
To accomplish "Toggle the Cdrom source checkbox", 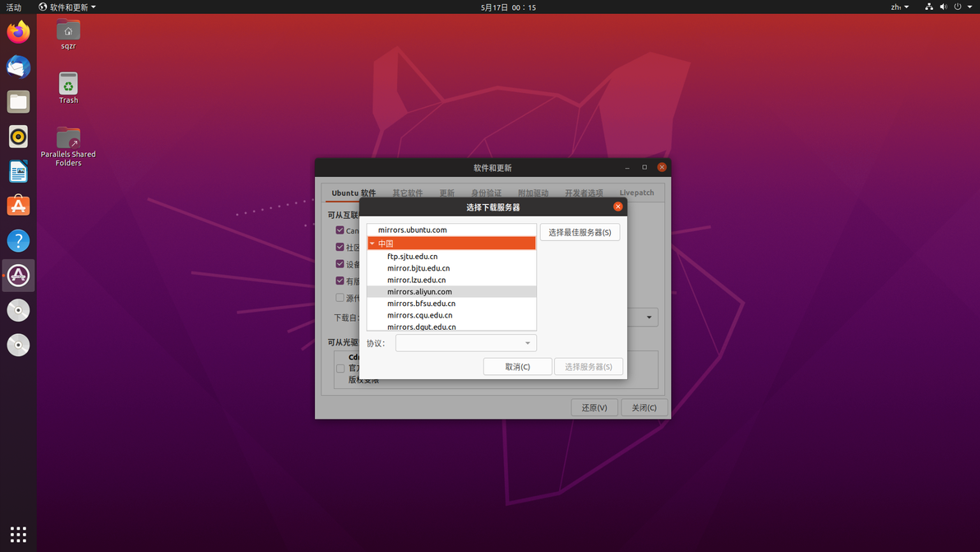I will click(340, 369).
